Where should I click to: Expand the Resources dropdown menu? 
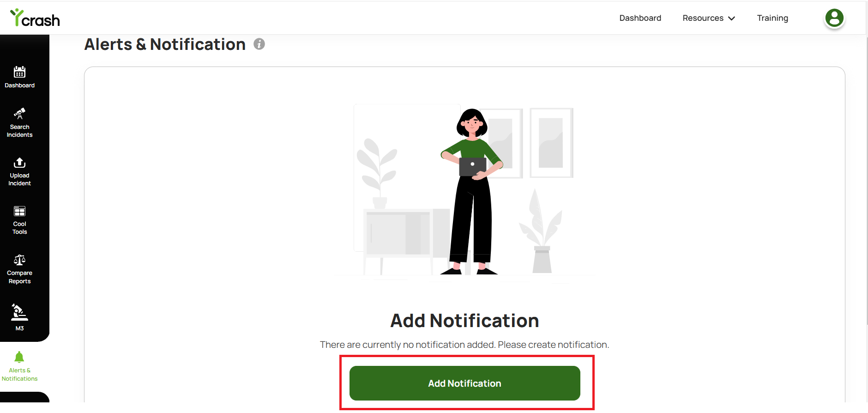click(703, 18)
